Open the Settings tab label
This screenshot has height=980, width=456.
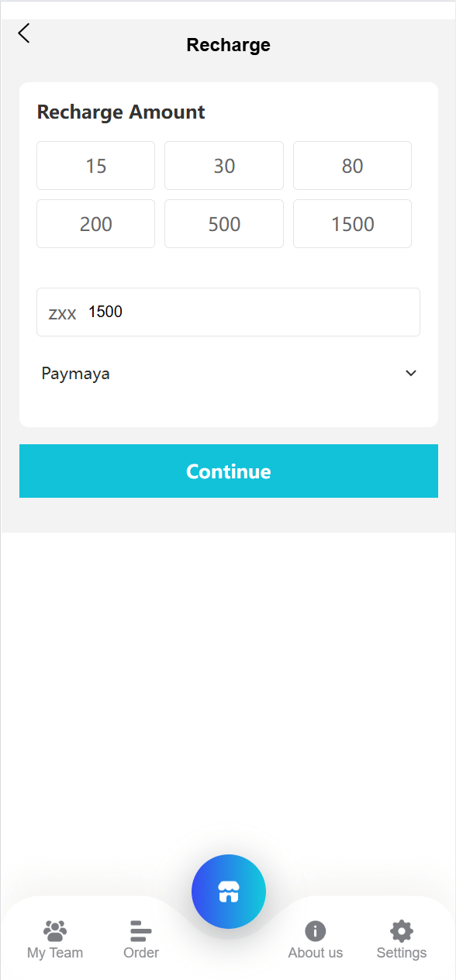point(402,953)
